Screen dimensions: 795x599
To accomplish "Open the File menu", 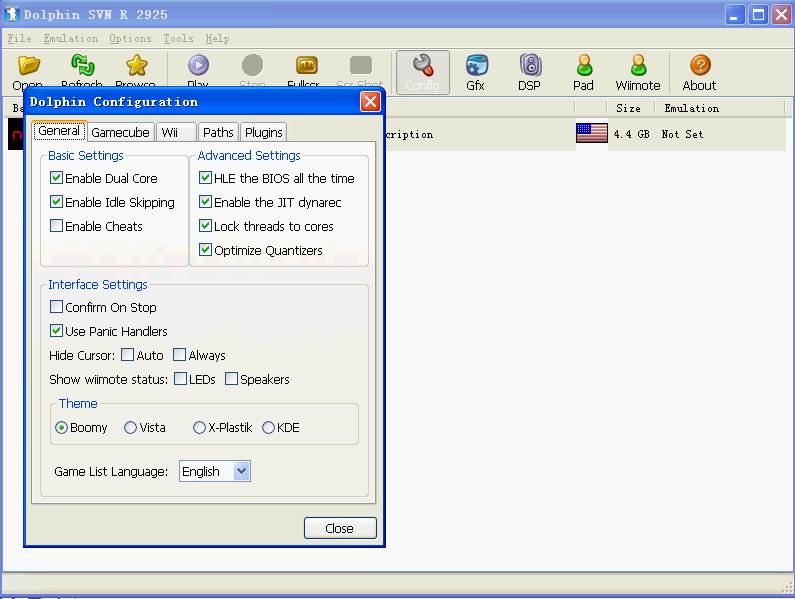I will pos(19,39).
